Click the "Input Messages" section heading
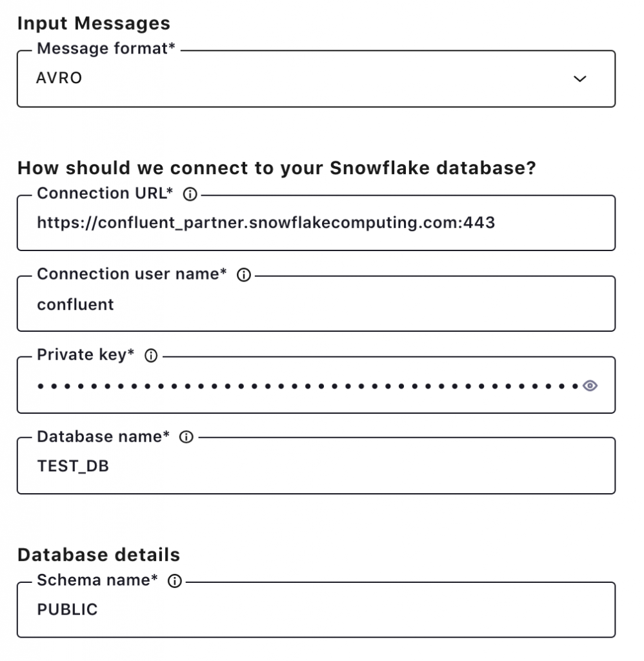 click(x=94, y=24)
